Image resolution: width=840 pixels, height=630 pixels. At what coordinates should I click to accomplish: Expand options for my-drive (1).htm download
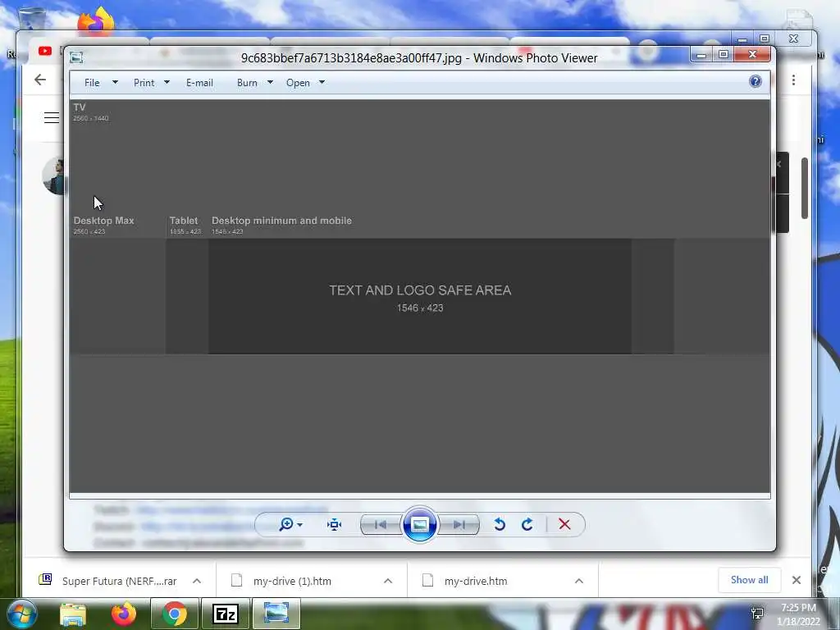tap(388, 581)
